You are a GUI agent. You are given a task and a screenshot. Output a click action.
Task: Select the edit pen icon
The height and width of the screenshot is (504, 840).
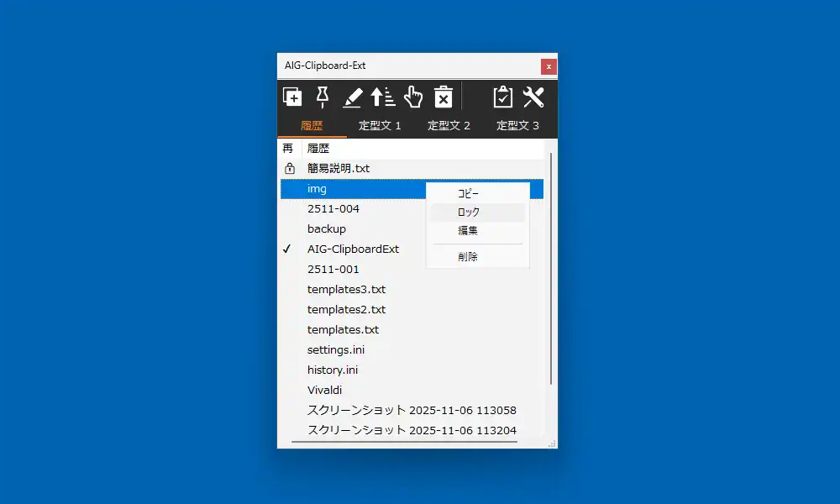click(x=353, y=97)
